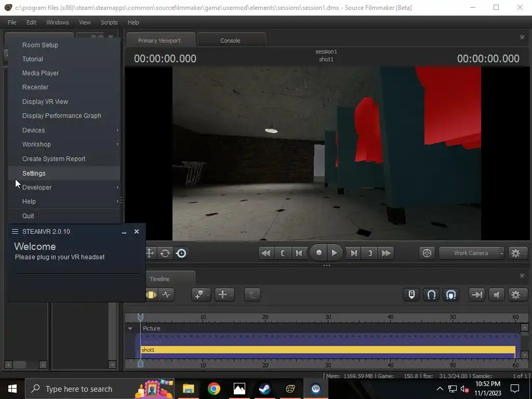Minimize the SteamVR window
Screen dimensions: 532x399
pyautogui.click(x=124, y=232)
